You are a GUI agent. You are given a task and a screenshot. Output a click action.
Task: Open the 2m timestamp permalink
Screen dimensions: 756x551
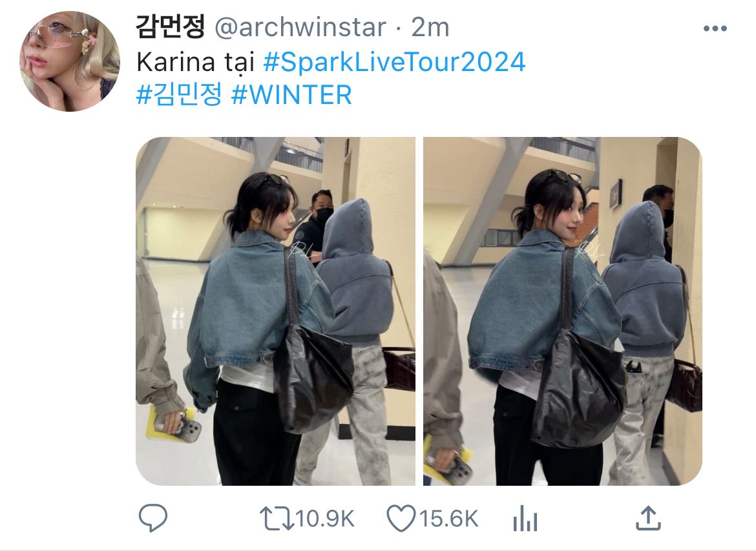click(430, 28)
